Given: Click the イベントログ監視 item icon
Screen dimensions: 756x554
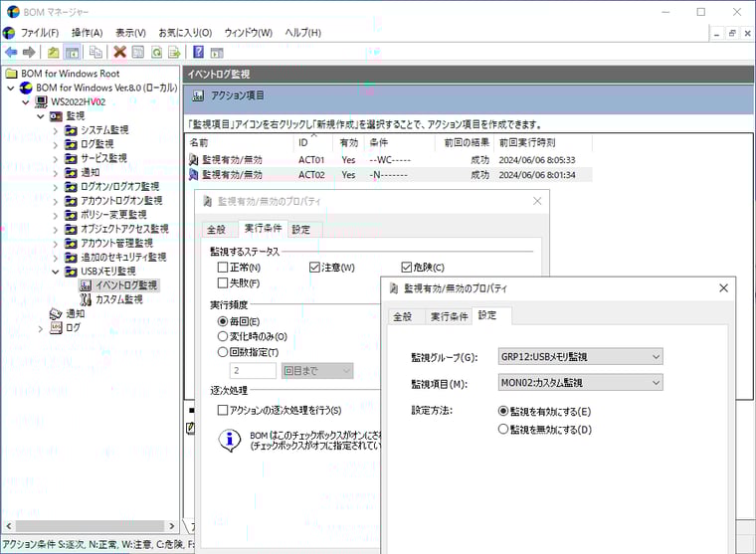Looking at the screenshot, I should tap(86, 285).
